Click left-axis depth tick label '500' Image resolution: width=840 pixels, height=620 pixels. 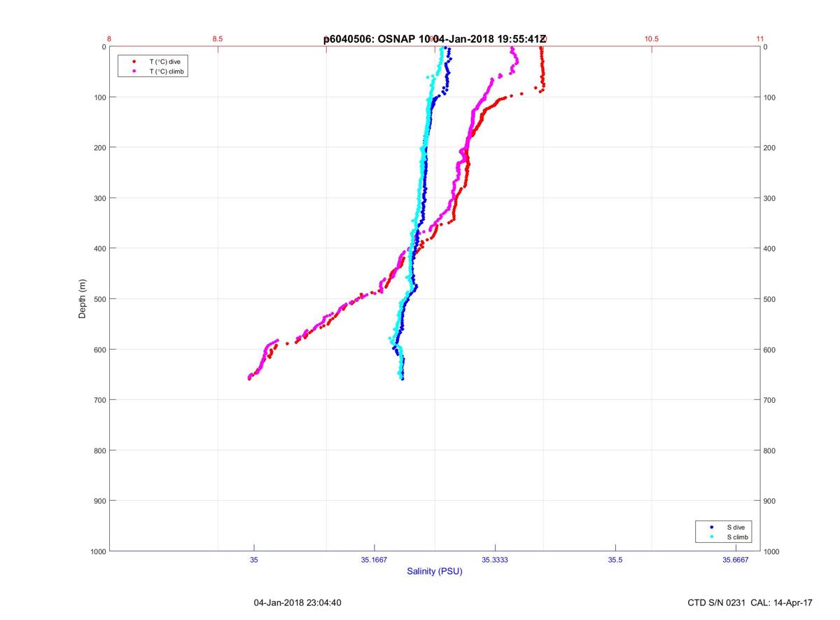coord(99,299)
